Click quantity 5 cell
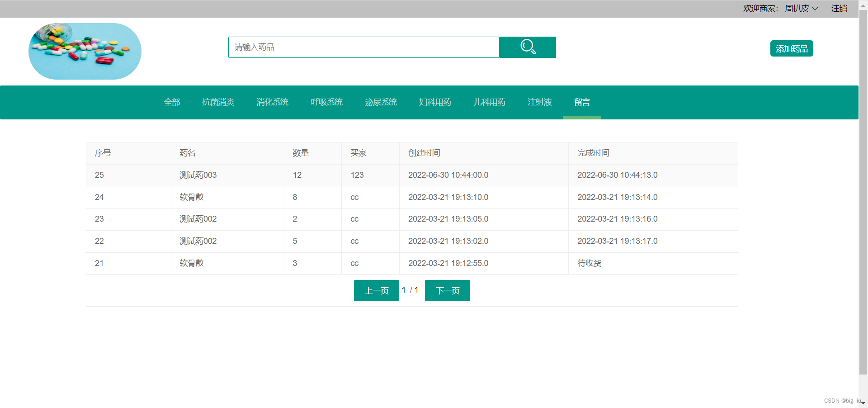The height and width of the screenshot is (408, 868). [x=313, y=241]
